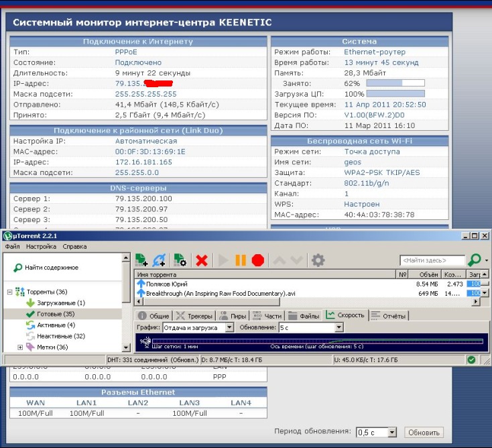The width and height of the screenshot is (492, 448).
Task: Click the red X Remove torrent icon
Action: [x=202, y=260]
